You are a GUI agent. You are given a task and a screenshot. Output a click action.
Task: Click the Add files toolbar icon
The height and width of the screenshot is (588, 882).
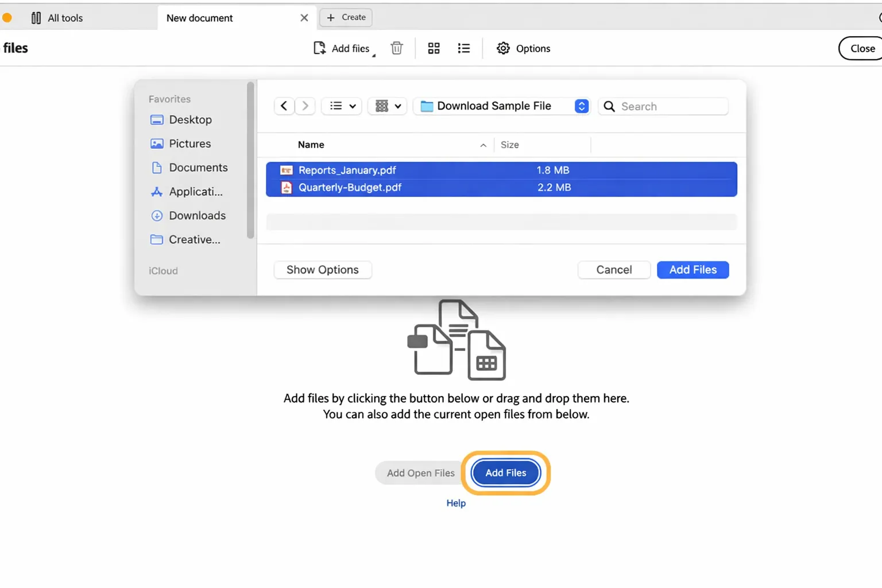tap(319, 48)
